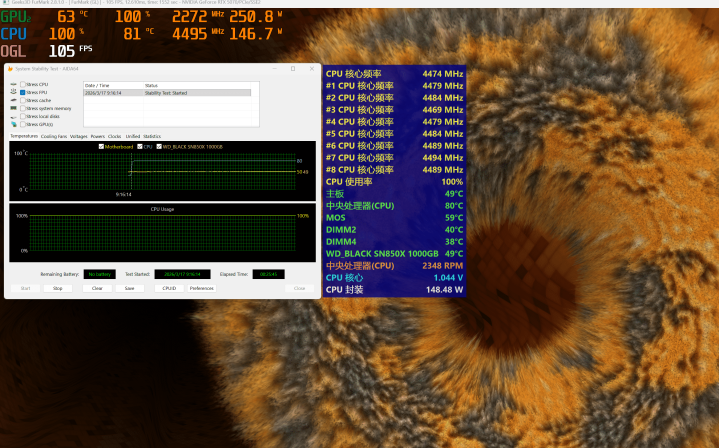The image size is (719, 448).
Task: Click the GPU icon beside Stress GPU(s)
Action: (x=12, y=124)
